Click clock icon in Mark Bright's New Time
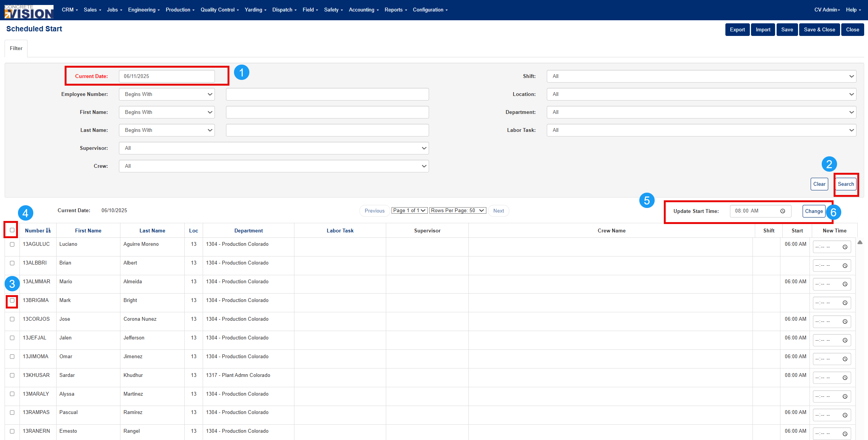Image resolution: width=868 pixels, height=440 pixels. (x=845, y=303)
